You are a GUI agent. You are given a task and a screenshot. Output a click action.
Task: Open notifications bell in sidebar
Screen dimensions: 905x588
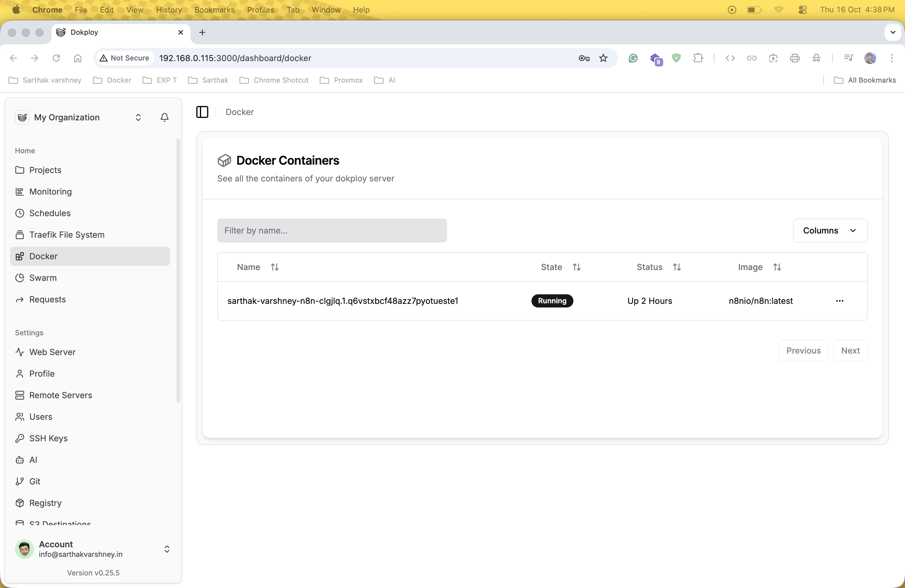pos(164,117)
